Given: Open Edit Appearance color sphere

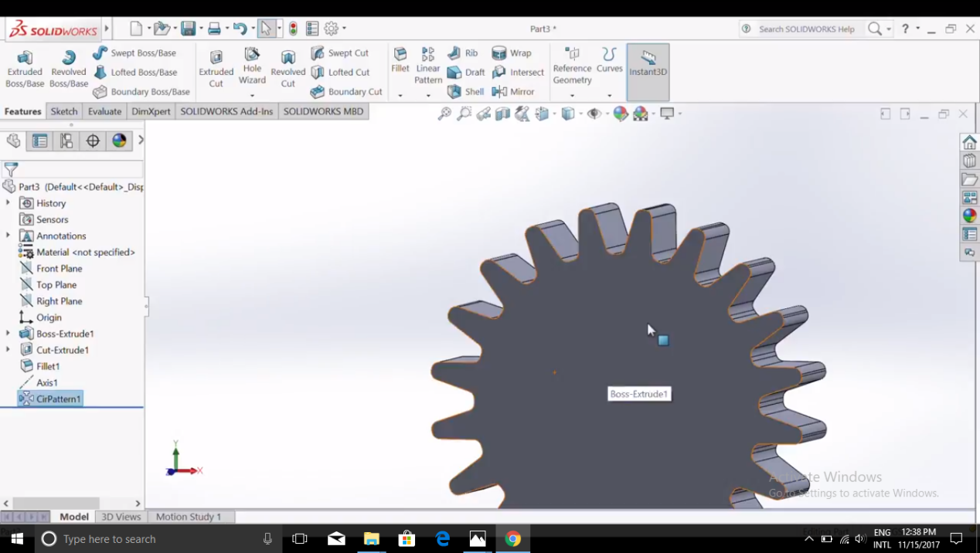Looking at the screenshot, I should (x=621, y=114).
